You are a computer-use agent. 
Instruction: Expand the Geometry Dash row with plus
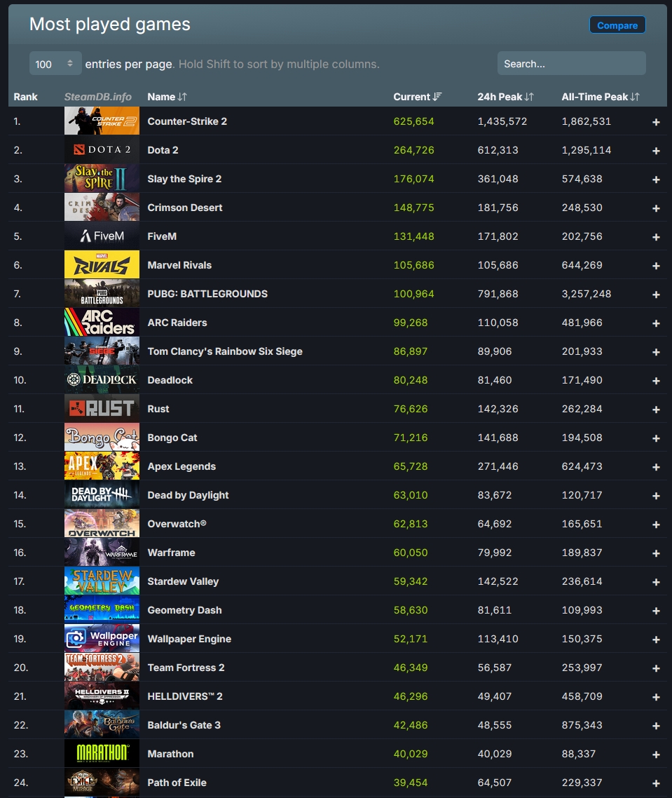coord(656,611)
